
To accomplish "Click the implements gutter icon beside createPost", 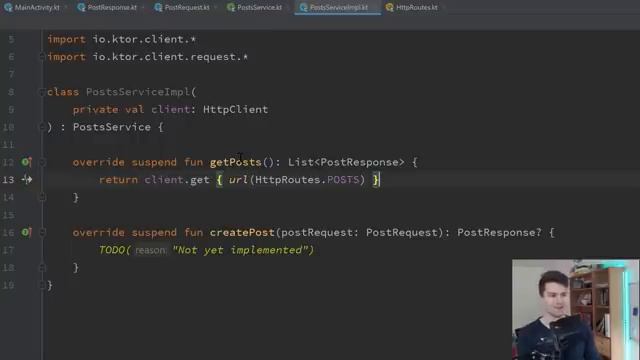I will (27, 232).
